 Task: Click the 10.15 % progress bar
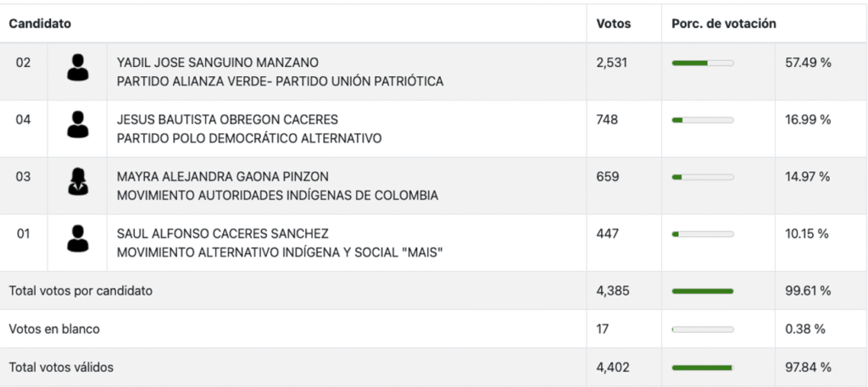[x=703, y=234]
